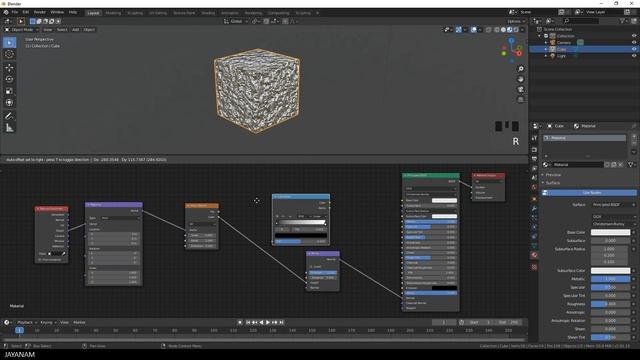Open the viewport View menu
Image resolution: width=640 pixels, height=360 pixels.
pyautogui.click(x=48, y=30)
